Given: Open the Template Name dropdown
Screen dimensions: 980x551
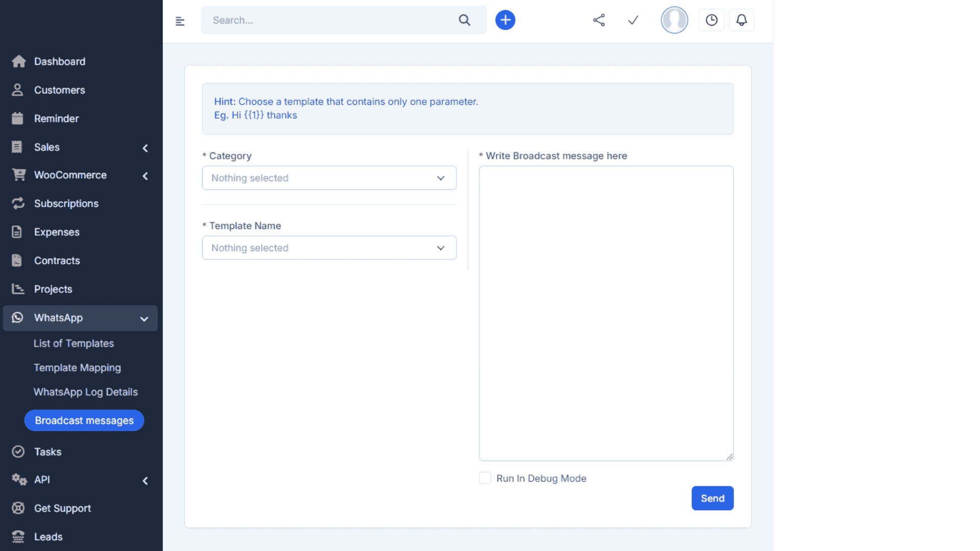Looking at the screenshot, I should 329,247.
